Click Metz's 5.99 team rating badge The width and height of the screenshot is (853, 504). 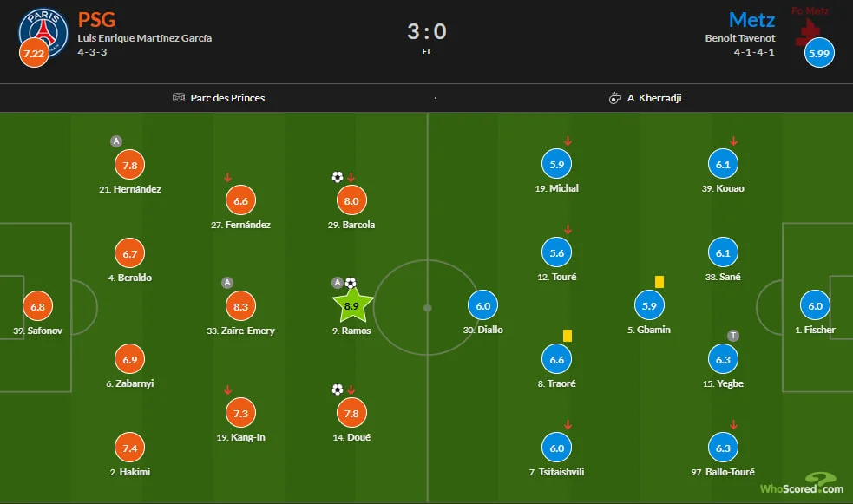point(818,55)
